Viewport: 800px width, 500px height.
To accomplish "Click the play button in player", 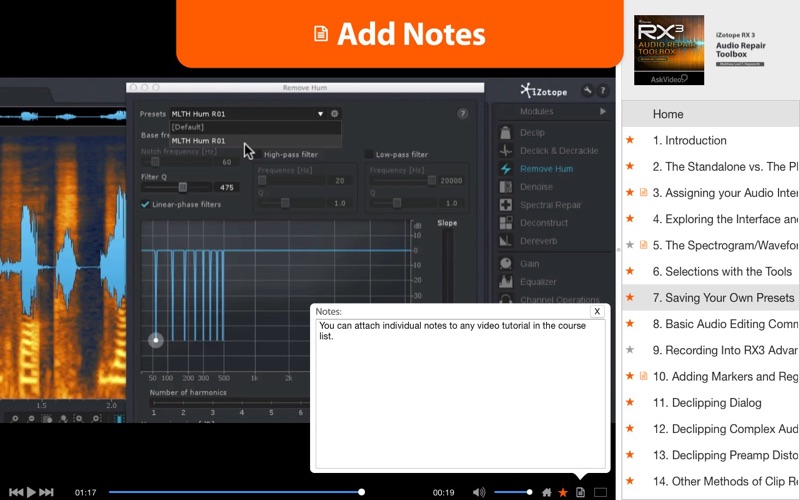I will click(x=31, y=492).
